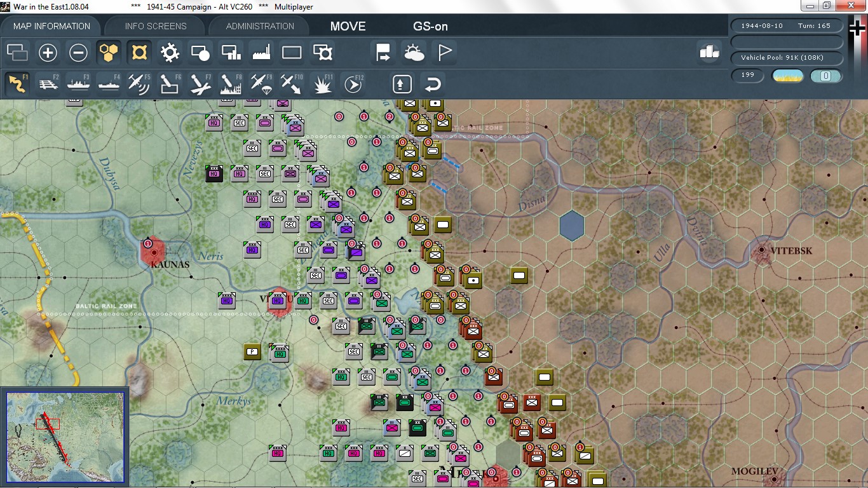Switch to the INFO SCREENS tab
The height and width of the screenshot is (488, 868).
(x=156, y=26)
